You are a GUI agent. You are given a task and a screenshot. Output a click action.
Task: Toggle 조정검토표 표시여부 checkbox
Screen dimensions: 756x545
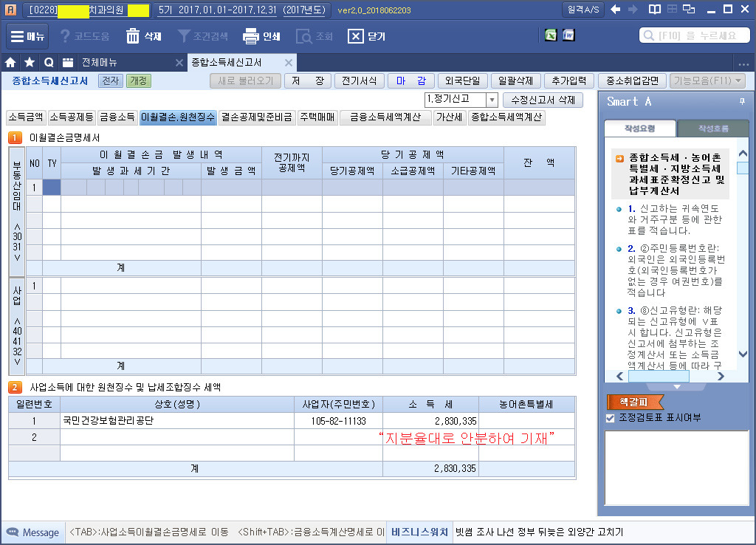tap(610, 418)
